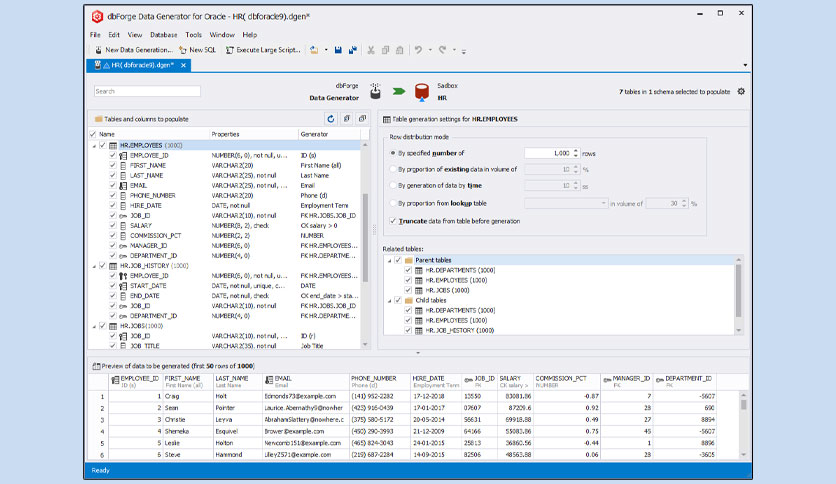Open the document tab list dropdown
Viewport: 836px width, 484px height.
click(745, 65)
